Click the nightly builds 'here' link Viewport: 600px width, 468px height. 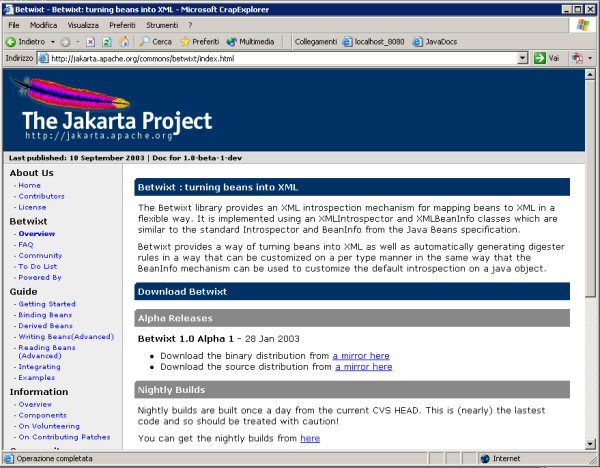(310, 439)
